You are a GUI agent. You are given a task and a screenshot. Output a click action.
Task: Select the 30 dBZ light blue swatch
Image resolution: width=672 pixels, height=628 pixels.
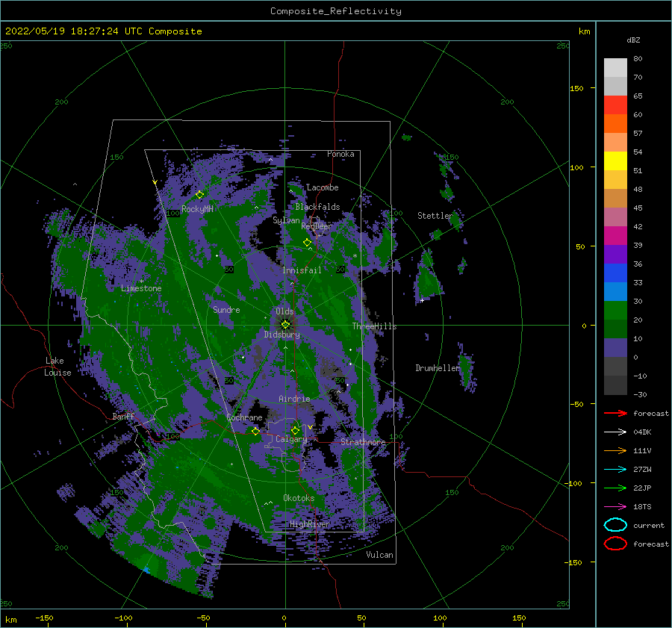(615, 291)
